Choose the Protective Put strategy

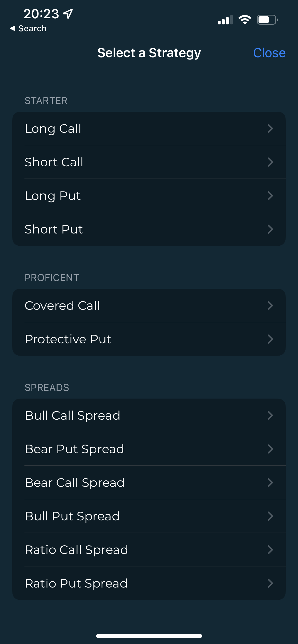[149, 339]
